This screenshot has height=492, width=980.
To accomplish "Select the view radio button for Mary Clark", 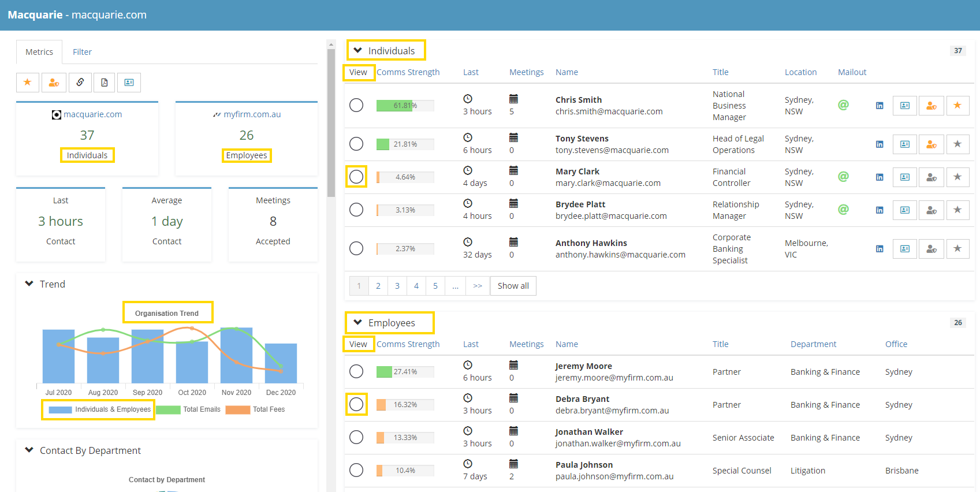I will coord(356,177).
